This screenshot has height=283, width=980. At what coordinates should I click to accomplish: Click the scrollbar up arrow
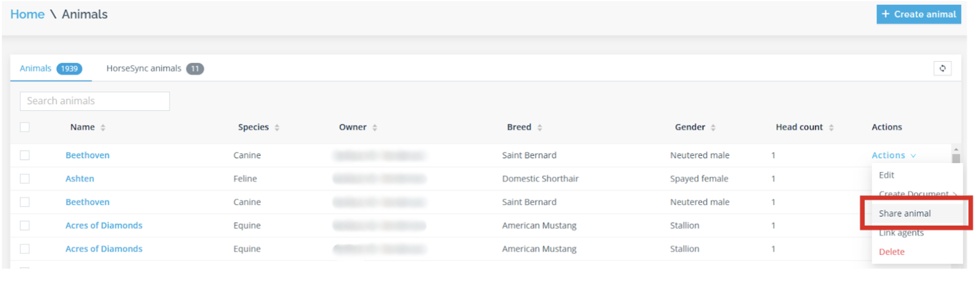coord(956,149)
